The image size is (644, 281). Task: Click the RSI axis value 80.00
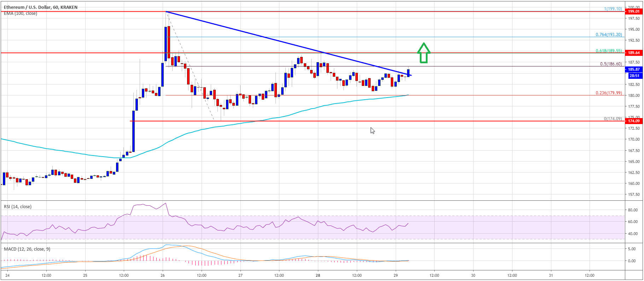point(633,210)
